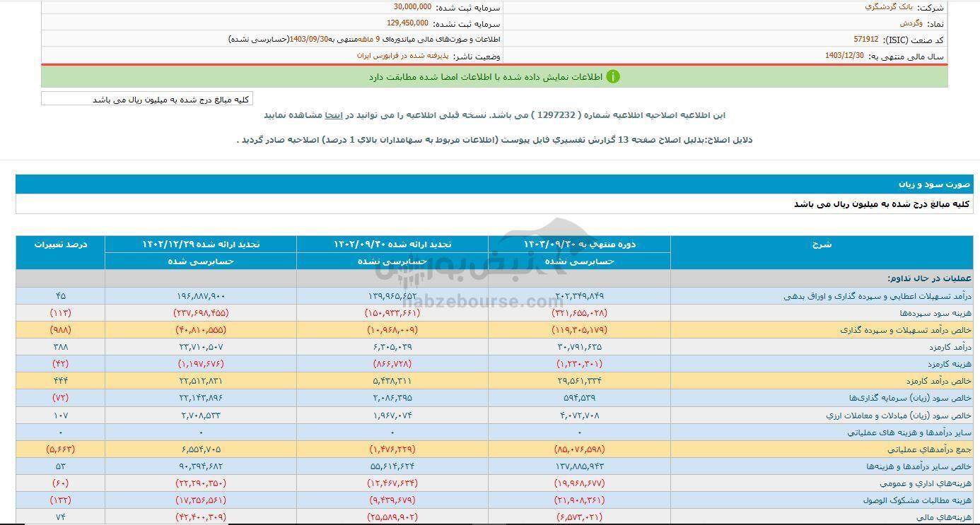This screenshot has height=525, width=980.
Task: Click the registered capital value 30,000,000
Action: click(x=412, y=6)
